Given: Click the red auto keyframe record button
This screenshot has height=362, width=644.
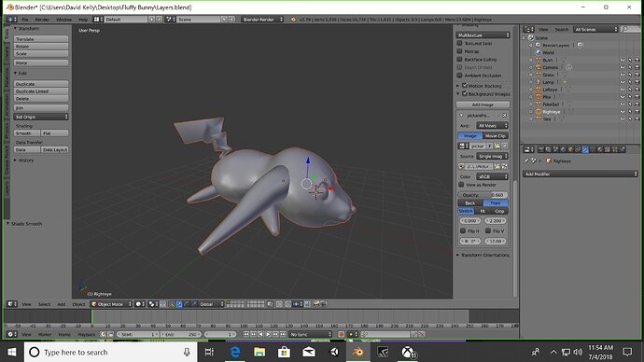Looking at the screenshot, I should coord(341,335).
